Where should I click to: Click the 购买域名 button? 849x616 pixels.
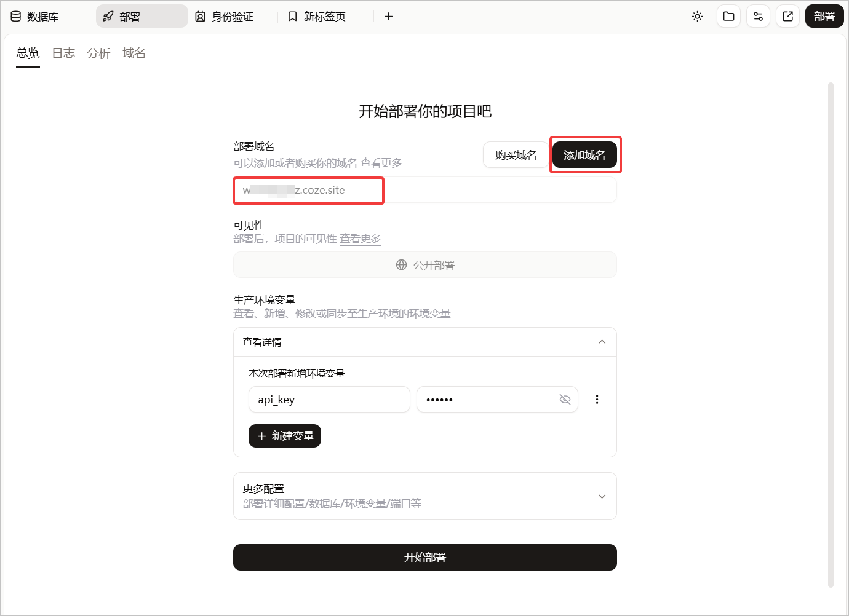point(516,155)
